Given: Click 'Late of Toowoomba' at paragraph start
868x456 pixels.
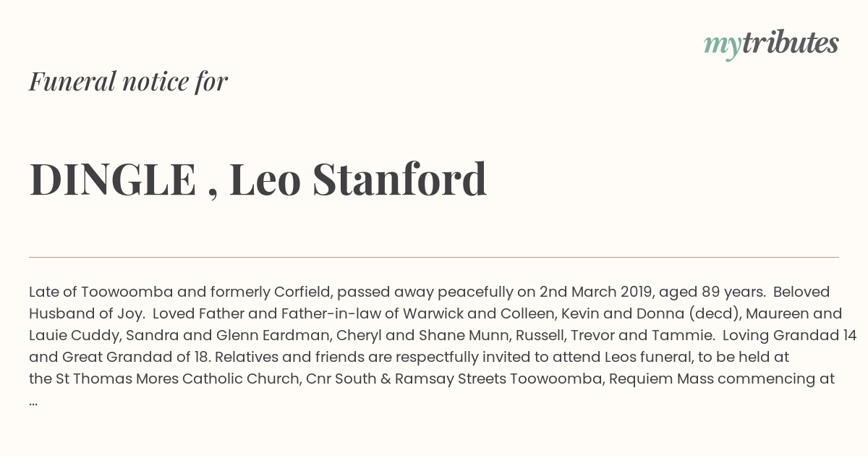Looking at the screenshot, I should 101,292.
